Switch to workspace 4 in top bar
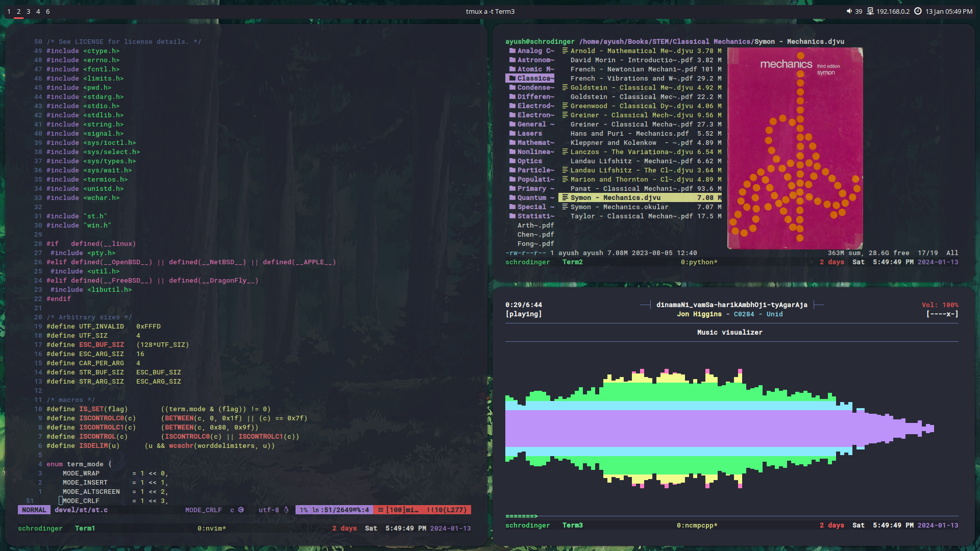This screenshot has width=980, height=551. point(38,11)
